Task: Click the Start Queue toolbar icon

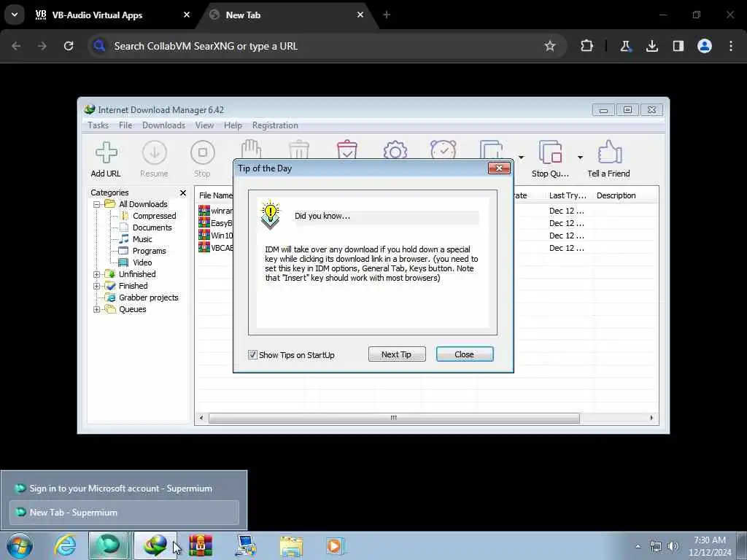Action: (x=491, y=149)
